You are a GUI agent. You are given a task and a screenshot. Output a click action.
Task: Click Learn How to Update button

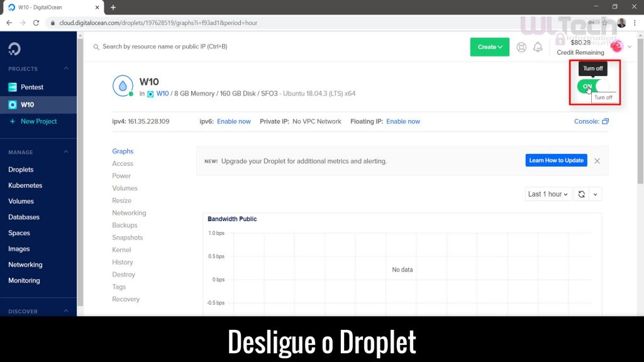(x=556, y=160)
